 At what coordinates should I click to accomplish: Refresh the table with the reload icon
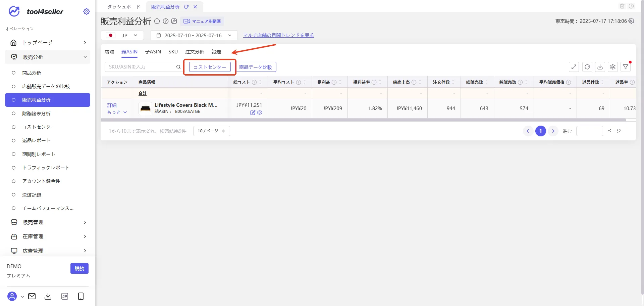(x=587, y=67)
